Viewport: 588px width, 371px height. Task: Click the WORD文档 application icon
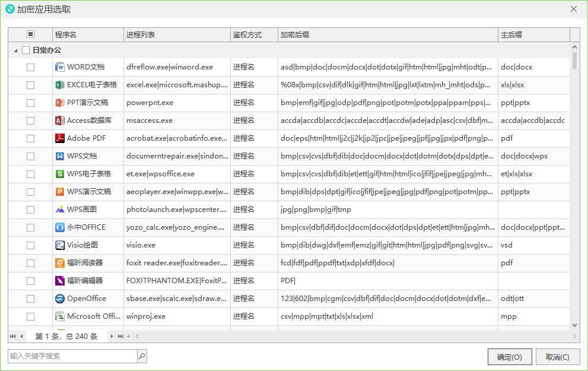(59, 67)
